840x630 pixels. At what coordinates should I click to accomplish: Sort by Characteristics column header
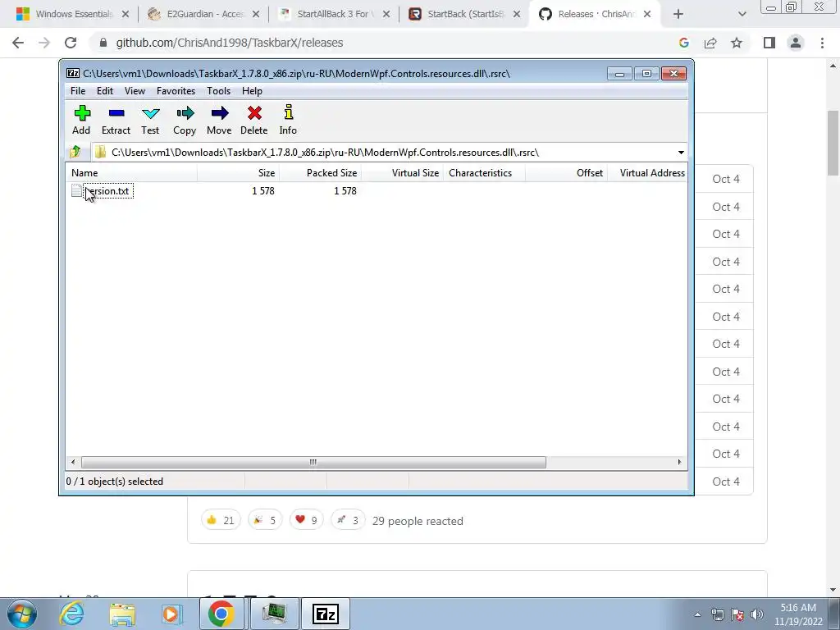(484, 173)
